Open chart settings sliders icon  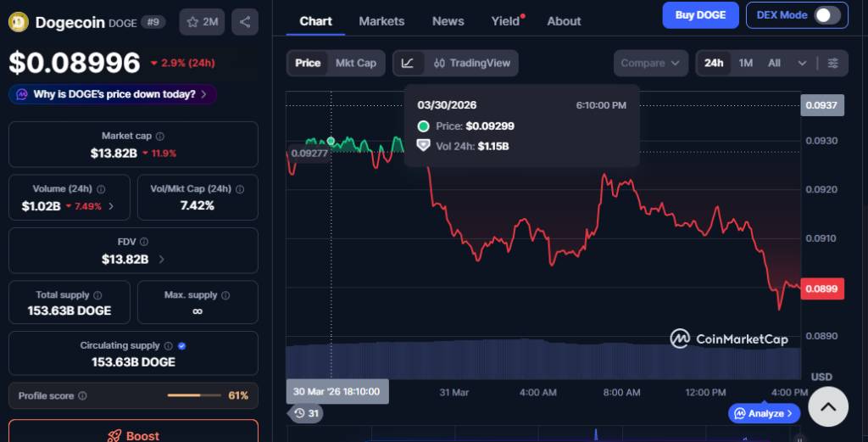[833, 63]
